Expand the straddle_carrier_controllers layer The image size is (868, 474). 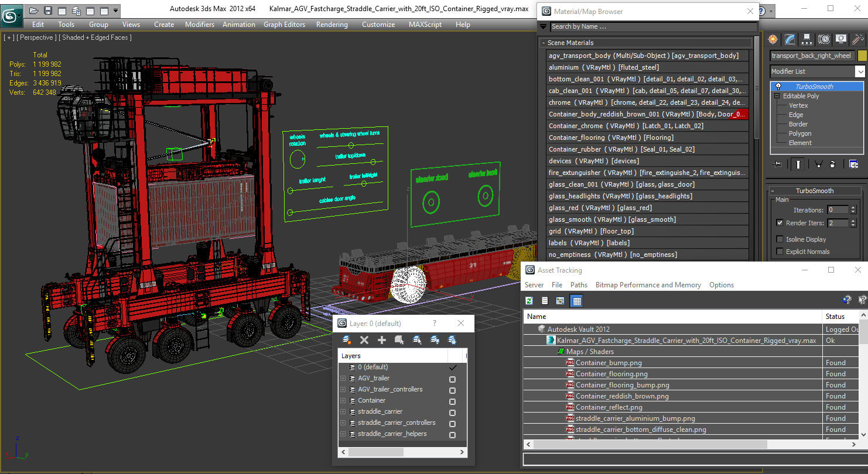click(343, 423)
